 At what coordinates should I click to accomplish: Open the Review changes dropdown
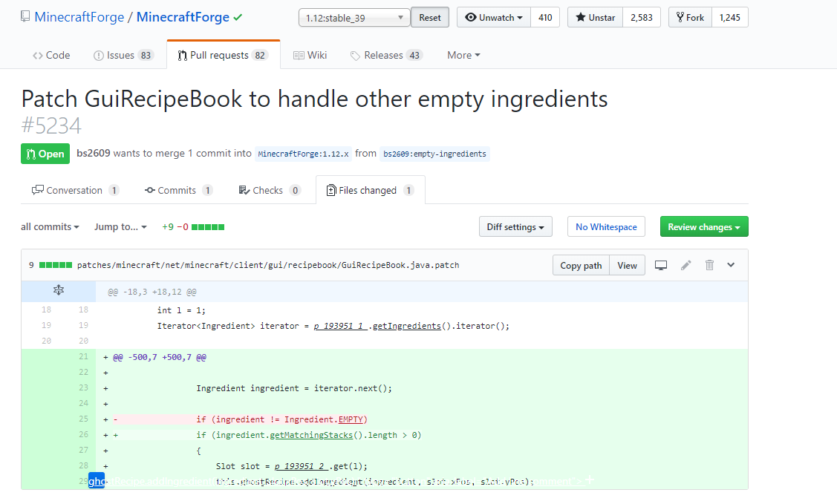[704, 226]
